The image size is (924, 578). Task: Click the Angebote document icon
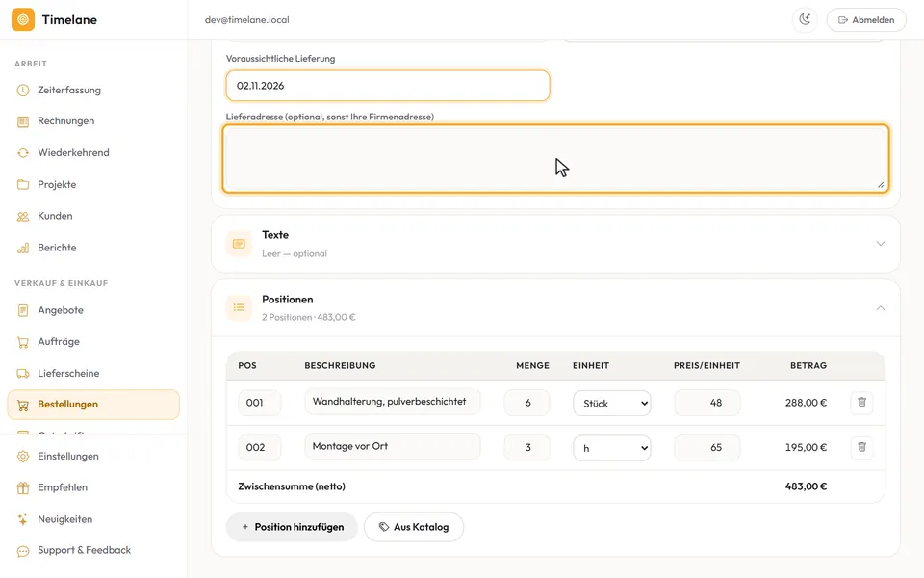(x=23, y=310)
